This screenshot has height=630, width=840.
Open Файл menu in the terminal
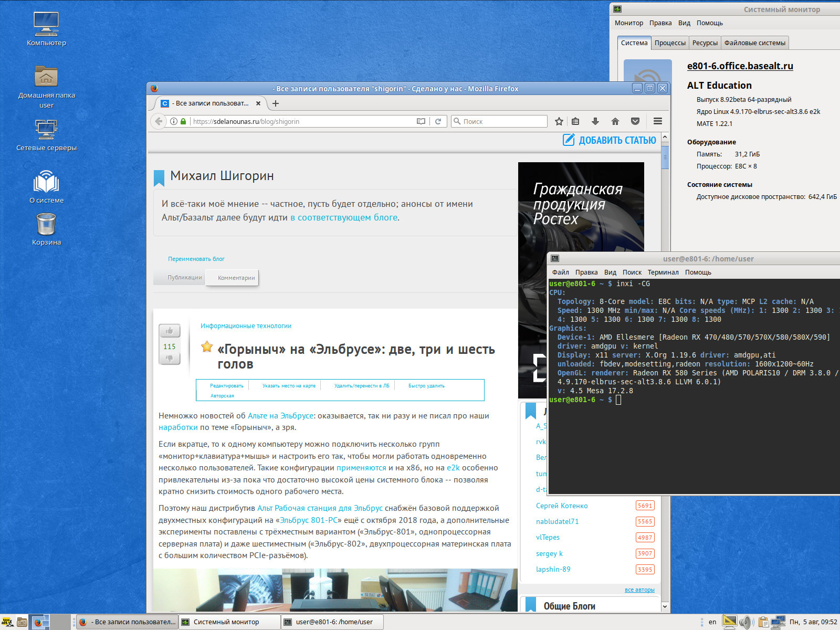pos(560,272)
